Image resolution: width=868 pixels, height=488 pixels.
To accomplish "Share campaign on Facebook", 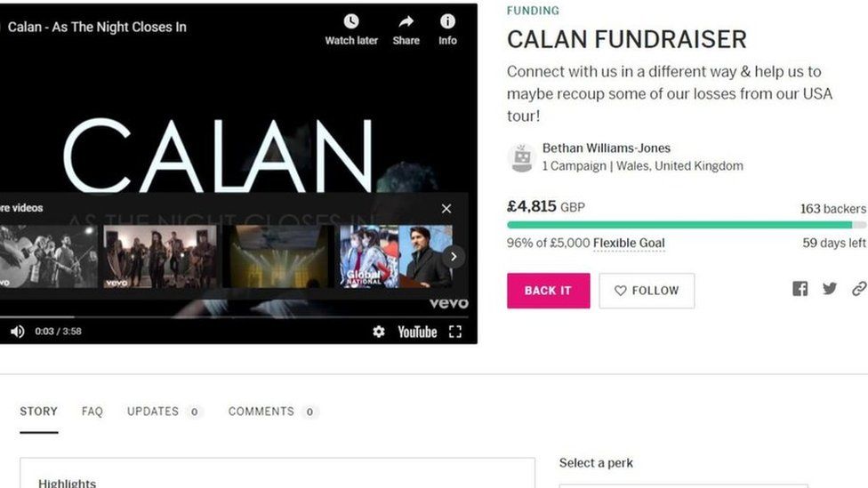I will click(800, 289).
